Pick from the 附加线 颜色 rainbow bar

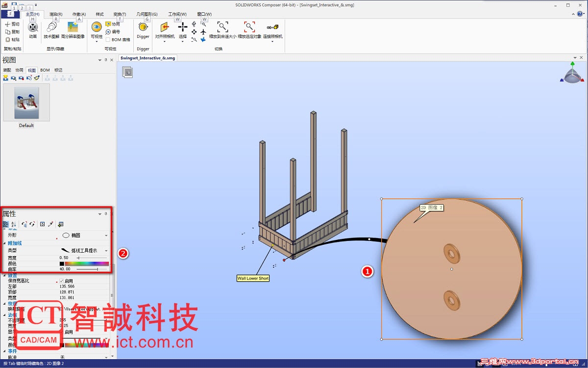point(87,263)
